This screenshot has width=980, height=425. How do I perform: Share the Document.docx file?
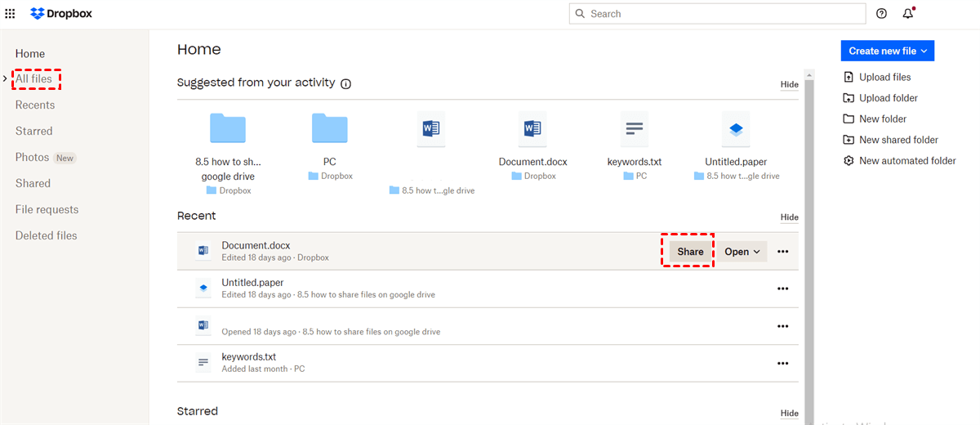690,252
